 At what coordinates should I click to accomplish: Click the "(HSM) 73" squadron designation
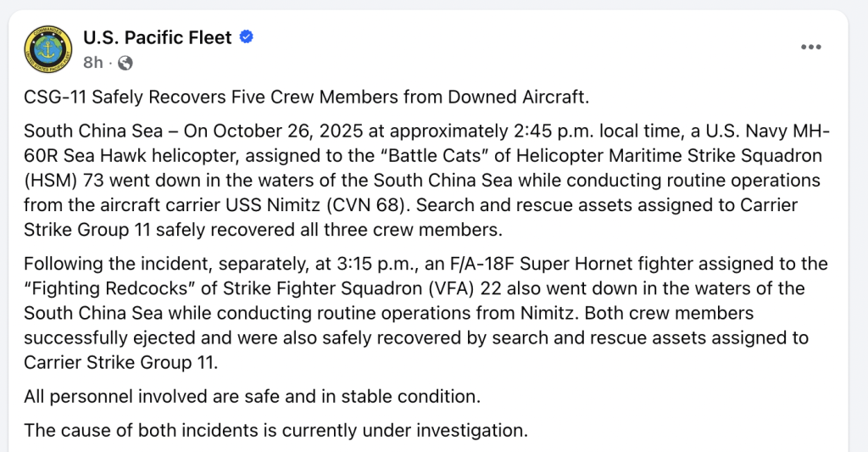tap(68, 181)
